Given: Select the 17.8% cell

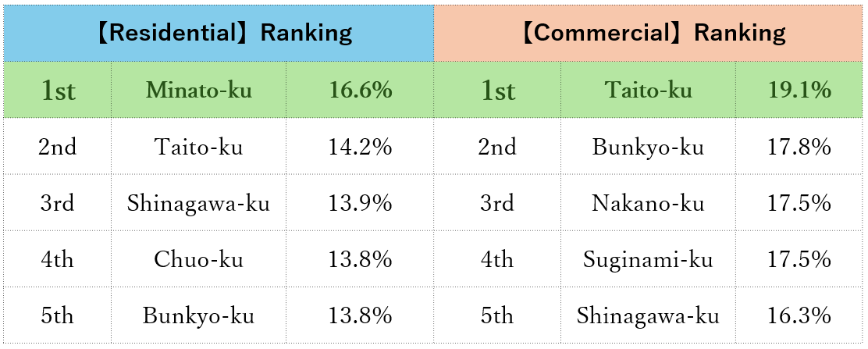Looking at the screenshot, I should point(799,148).
